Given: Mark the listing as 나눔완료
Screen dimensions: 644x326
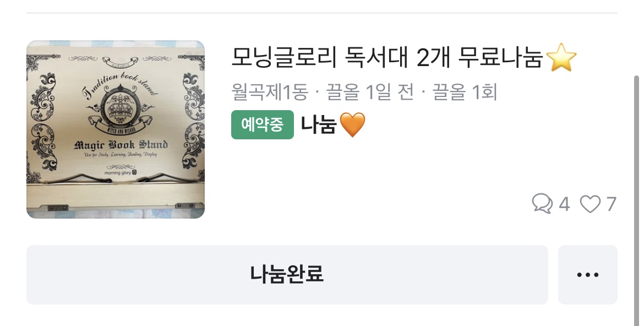Looking at the screenshot, I should point(287,275).
